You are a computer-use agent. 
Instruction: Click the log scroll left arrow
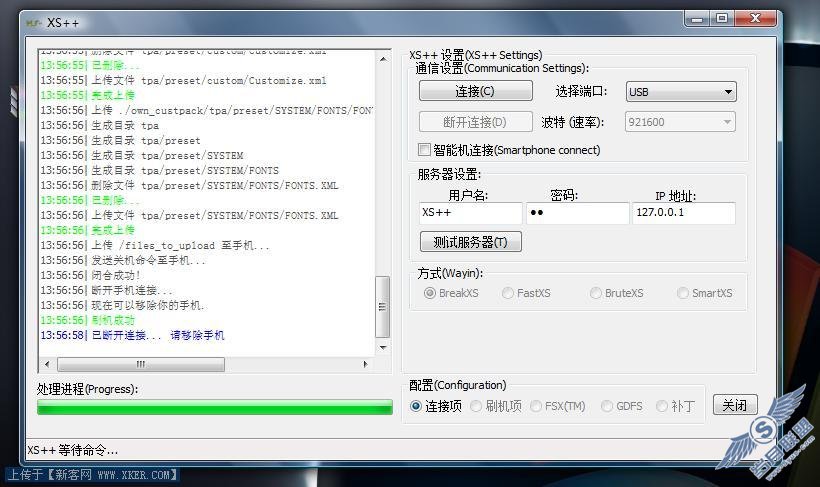coord(48,364)
